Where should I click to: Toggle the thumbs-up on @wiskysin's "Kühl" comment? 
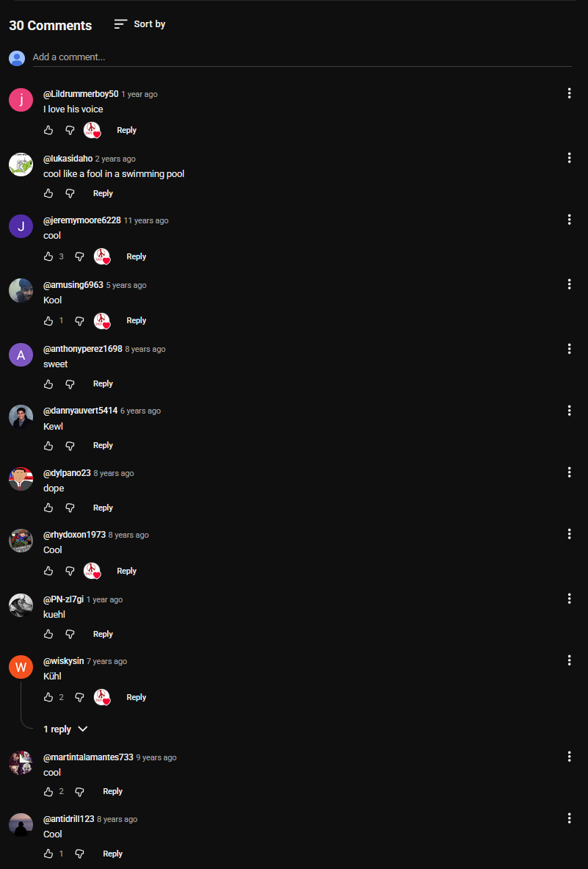point(48,697)
